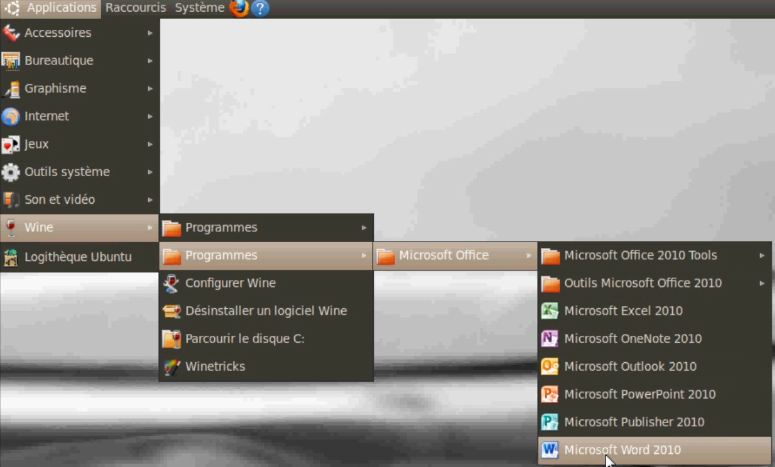Expand Graphisme submenu arrow

(150, 88)
